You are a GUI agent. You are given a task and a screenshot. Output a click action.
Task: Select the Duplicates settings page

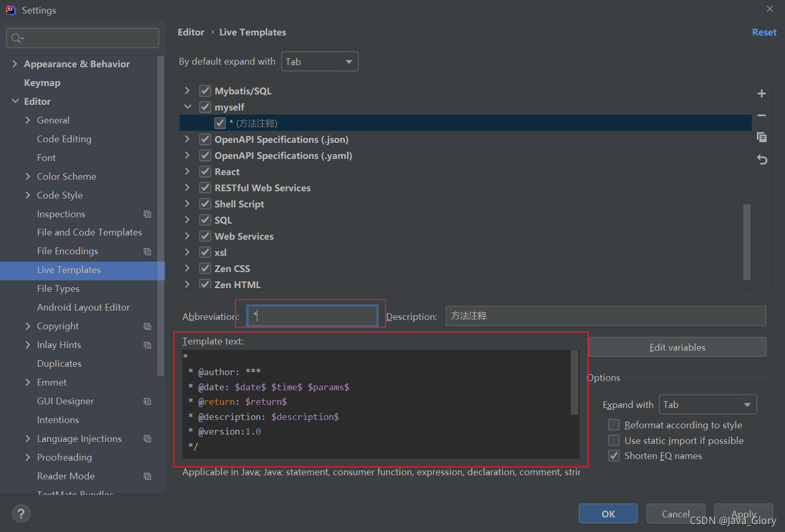pos(59,363)
